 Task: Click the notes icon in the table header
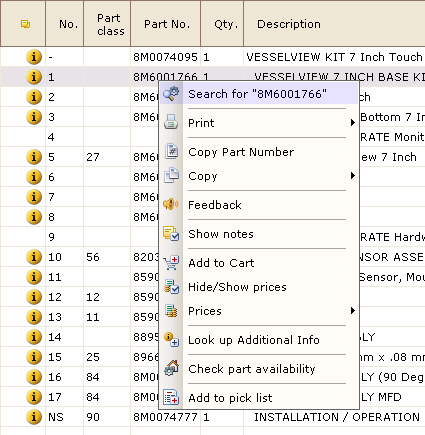click(x=25, y=24)
